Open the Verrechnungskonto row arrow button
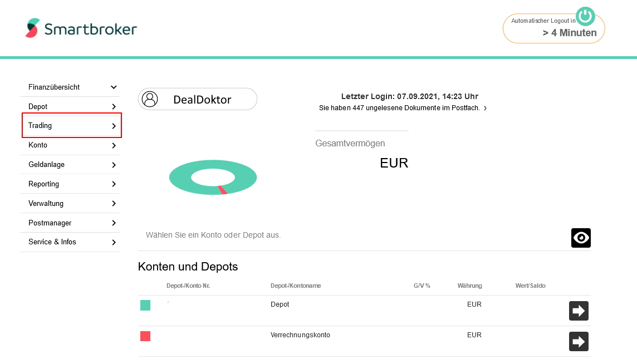This screenshot has width=637, height=364. tap(579, 342)
